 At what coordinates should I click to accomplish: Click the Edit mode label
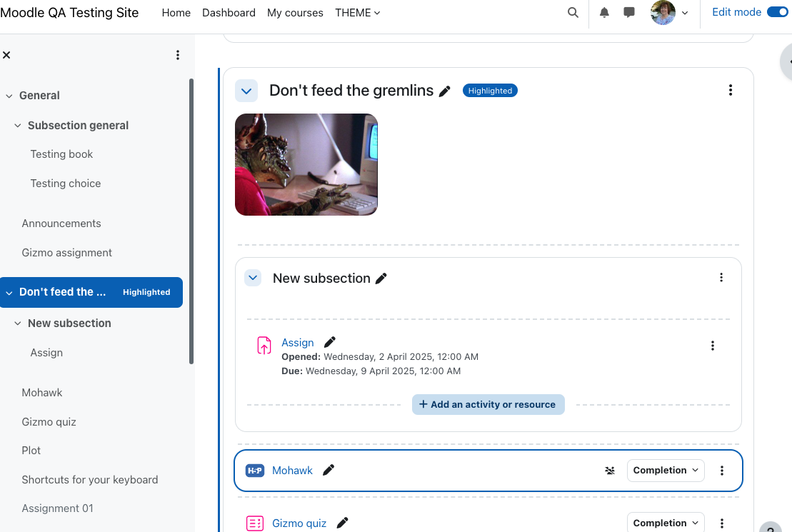[736, 12]
